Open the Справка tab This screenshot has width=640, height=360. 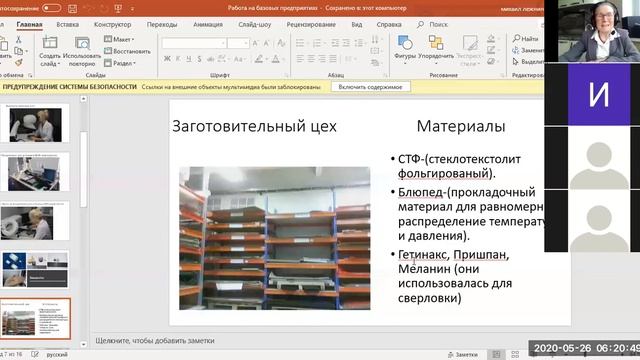point(389,24)
